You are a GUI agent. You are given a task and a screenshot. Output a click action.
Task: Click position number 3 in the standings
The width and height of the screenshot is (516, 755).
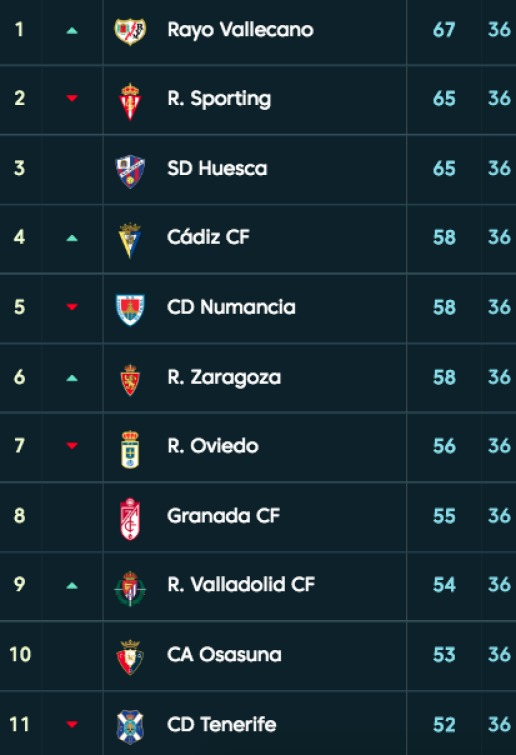(x=19, y=168)
